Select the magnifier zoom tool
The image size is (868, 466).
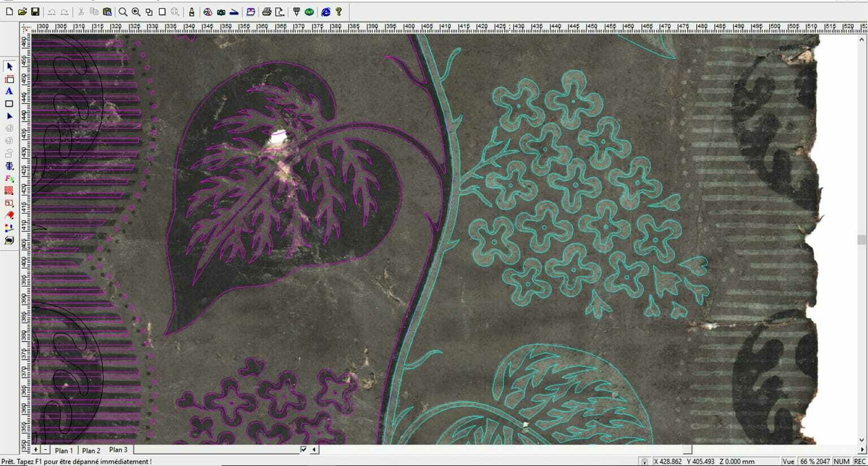123,12
